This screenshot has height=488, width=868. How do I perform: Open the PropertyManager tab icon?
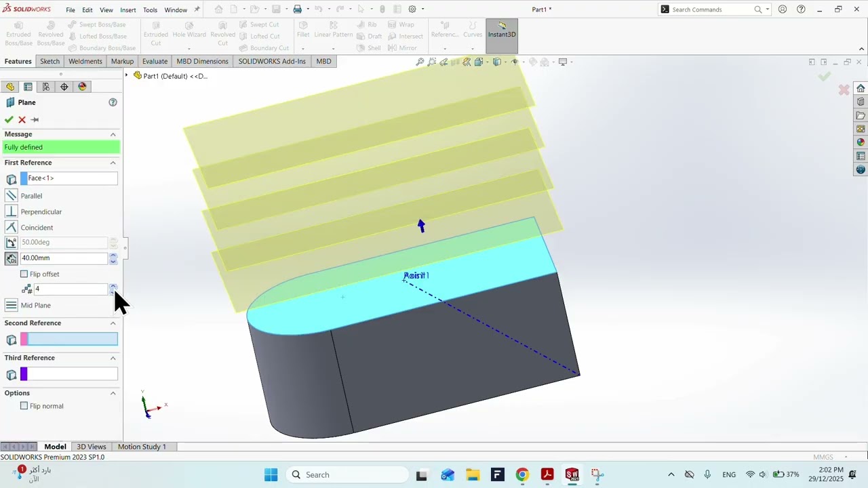click(x=28, y=87)
